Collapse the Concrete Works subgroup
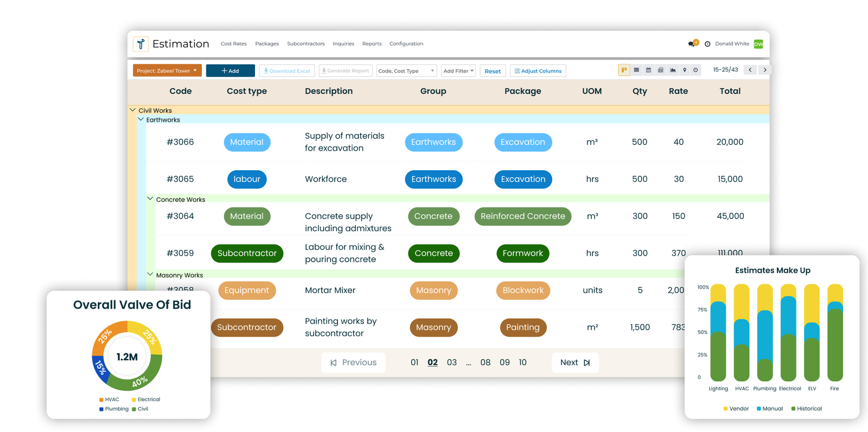Image resolution: width=868 pixels, height=432 pixels. point(150,199)
